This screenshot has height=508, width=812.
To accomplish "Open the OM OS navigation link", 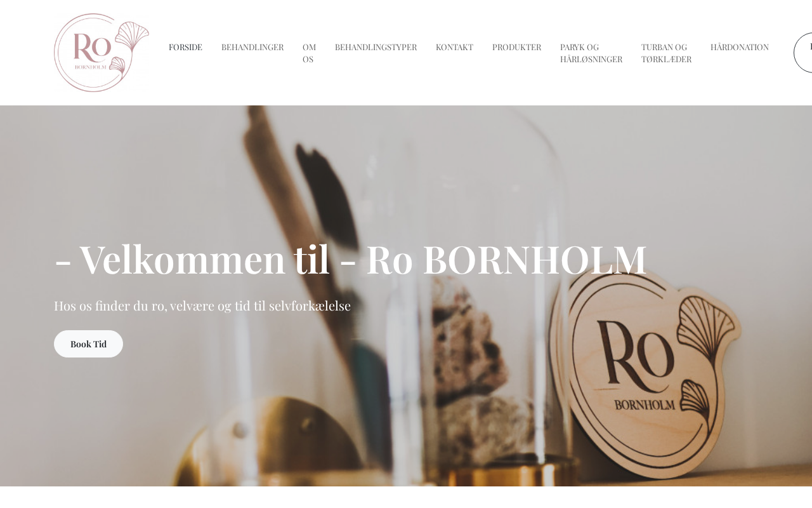I will [309, 53].
